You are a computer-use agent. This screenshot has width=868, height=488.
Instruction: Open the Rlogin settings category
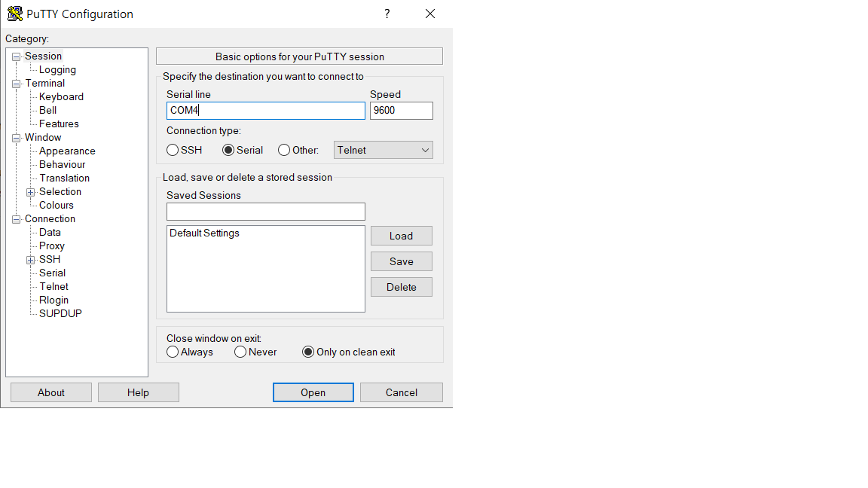click(53, 300)
